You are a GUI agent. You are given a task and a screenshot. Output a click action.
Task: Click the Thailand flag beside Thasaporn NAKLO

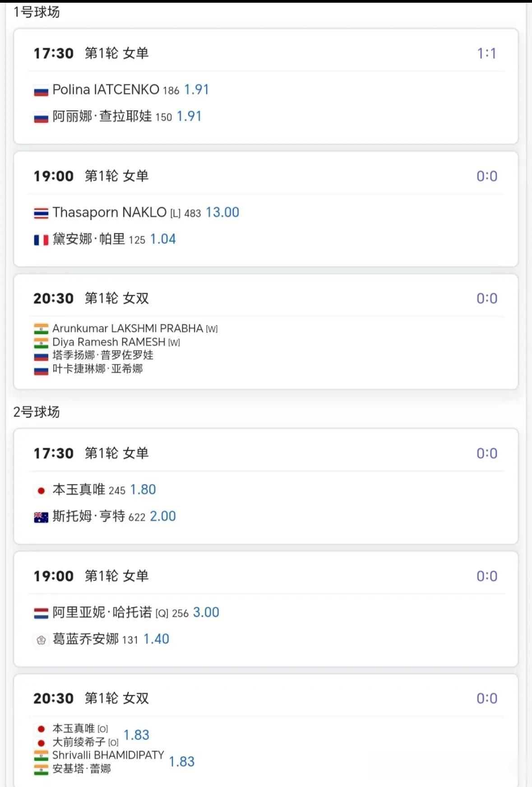[41, 213]
